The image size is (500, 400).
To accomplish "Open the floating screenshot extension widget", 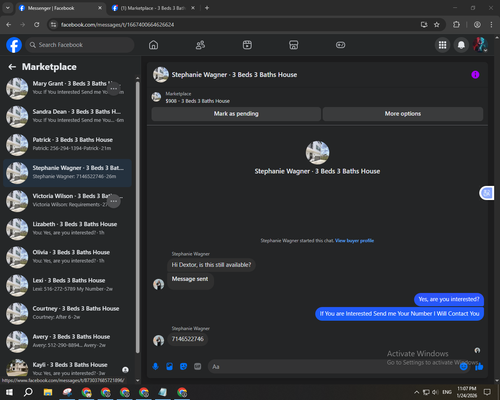I will (x=487, y=193).
